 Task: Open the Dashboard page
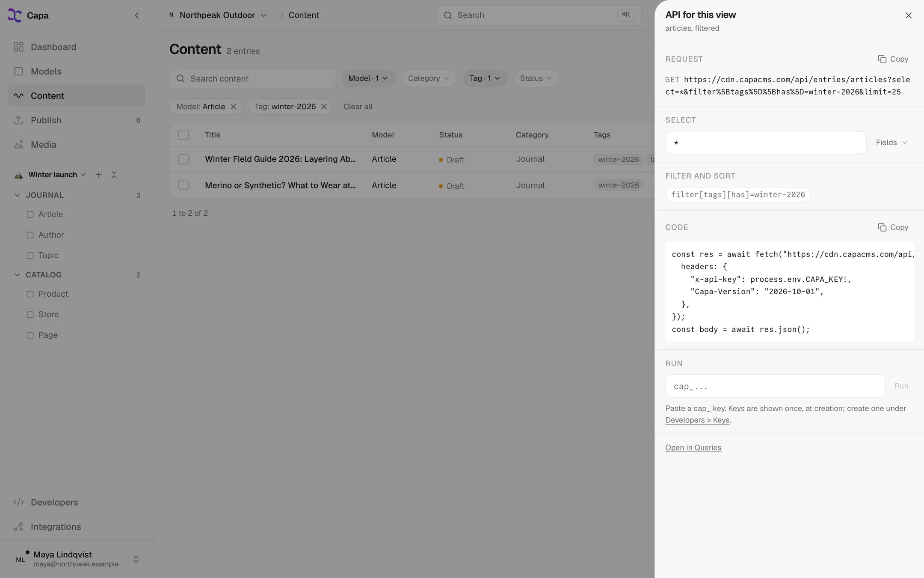tap(77, 47)
